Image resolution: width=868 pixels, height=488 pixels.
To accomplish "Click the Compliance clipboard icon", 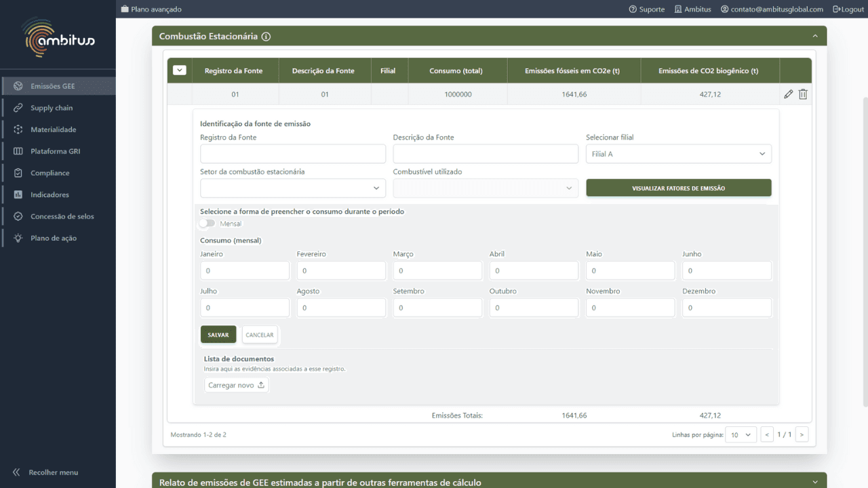I will (18, 173).
